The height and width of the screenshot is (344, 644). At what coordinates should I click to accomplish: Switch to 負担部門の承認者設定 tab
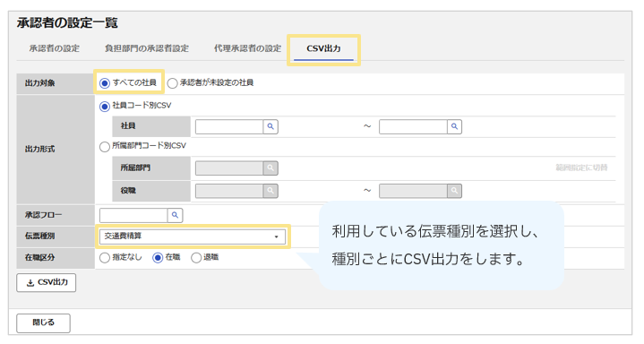point(147,48)
